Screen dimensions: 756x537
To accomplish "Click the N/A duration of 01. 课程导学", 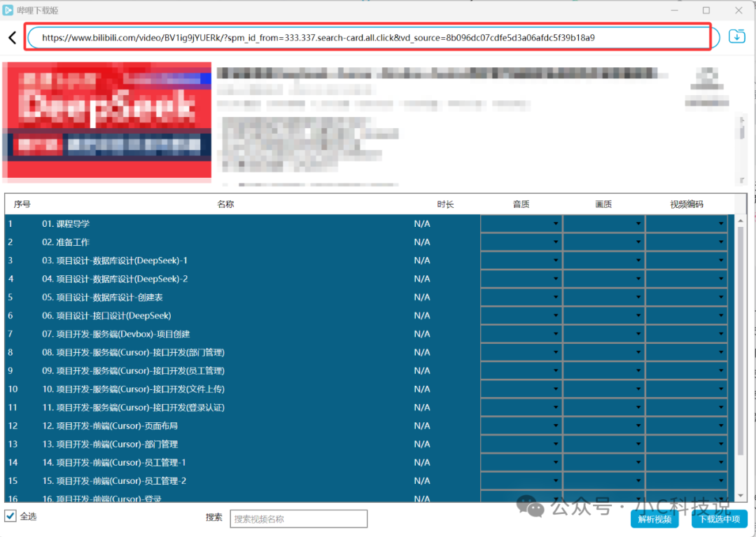I will coord(422,223).
